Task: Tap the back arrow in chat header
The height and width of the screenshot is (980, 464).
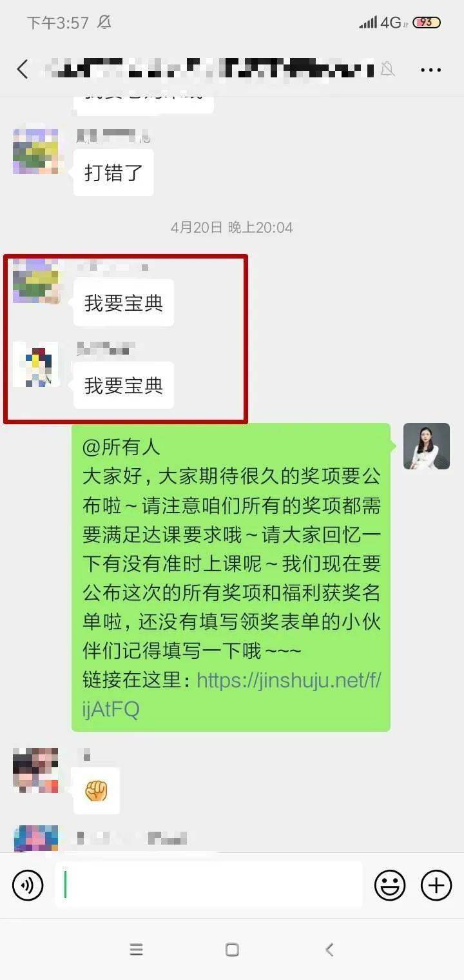Action: coord(23,69)
